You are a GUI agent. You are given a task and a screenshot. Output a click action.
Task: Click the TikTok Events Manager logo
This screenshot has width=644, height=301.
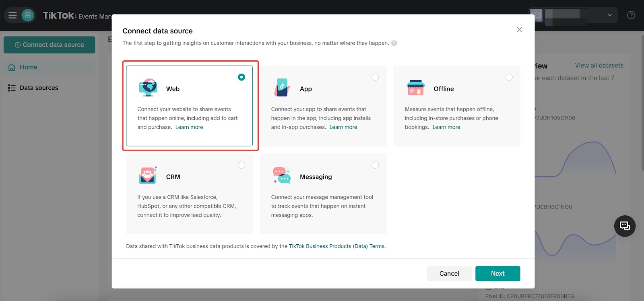pyautogui.click(x=76, y=15)
